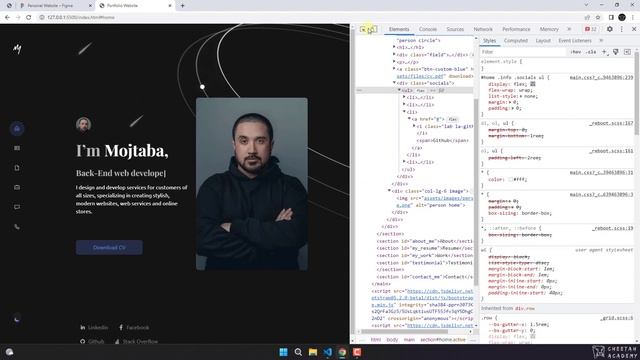Viewport: 640px width, 360px height.
Task: Click the LinkedIn social link
Action: [94, 327]
